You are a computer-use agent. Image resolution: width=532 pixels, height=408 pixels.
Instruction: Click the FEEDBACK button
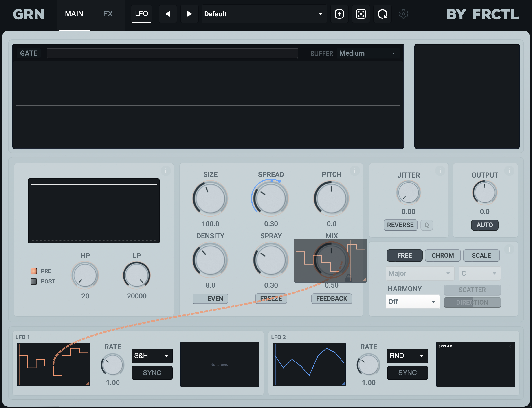coord(332,298)
